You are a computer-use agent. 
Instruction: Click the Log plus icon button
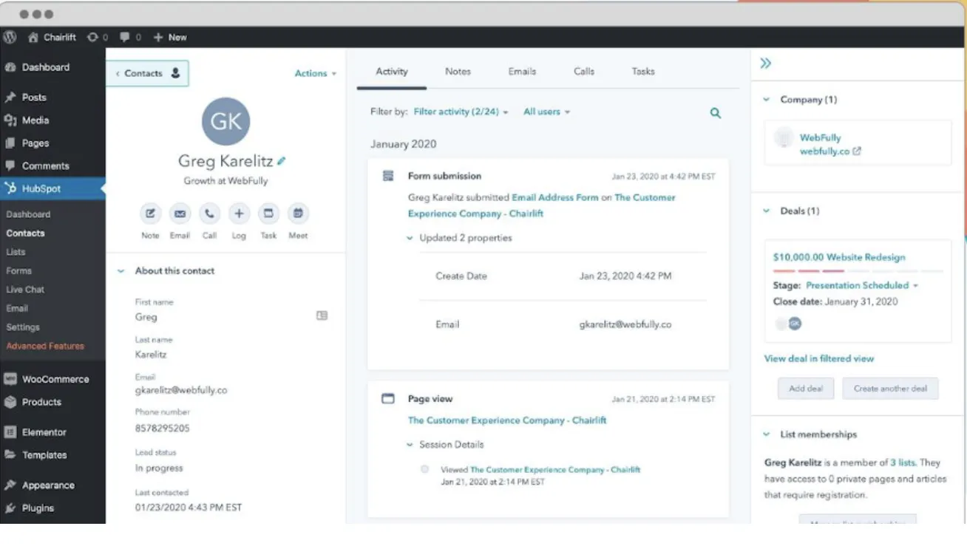pos(239,214)
